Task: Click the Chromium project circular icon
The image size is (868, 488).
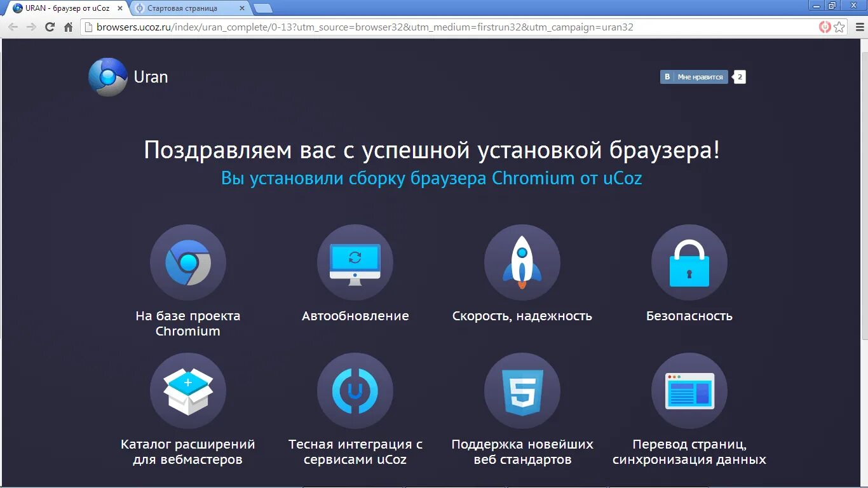Action: [x=188, y=262]
